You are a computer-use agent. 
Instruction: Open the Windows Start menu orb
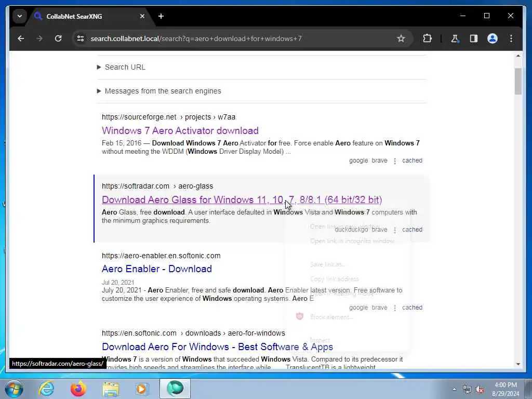pyautogui.click(x=14, y=389)
